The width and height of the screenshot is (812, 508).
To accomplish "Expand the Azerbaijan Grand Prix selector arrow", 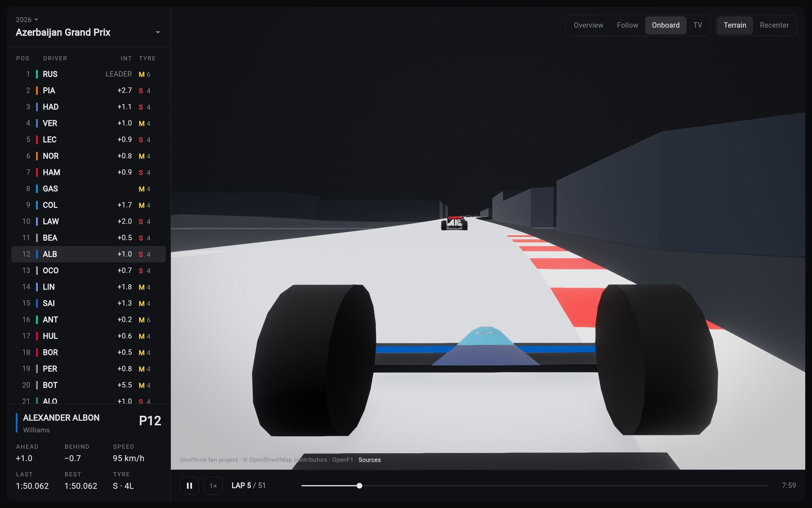I will coord(158,33).
